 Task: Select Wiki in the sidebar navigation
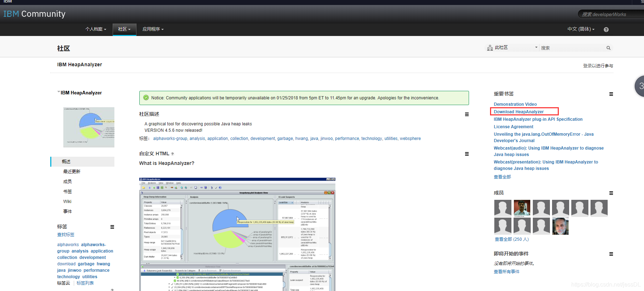67,202
